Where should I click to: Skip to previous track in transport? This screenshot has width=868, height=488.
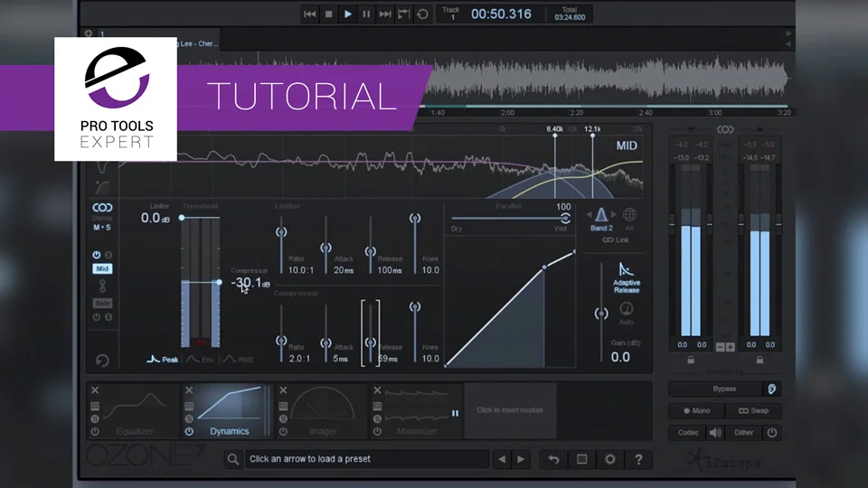310,14
